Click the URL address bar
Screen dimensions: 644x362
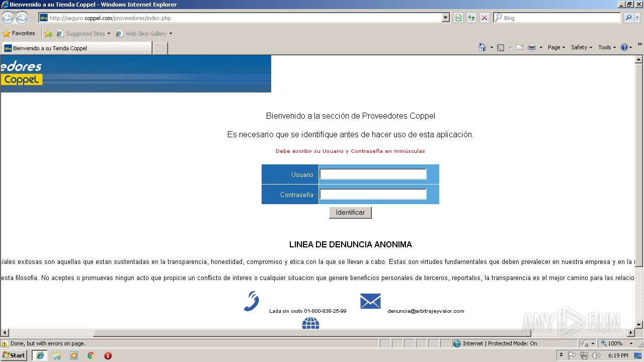click(x=245, y=18)
